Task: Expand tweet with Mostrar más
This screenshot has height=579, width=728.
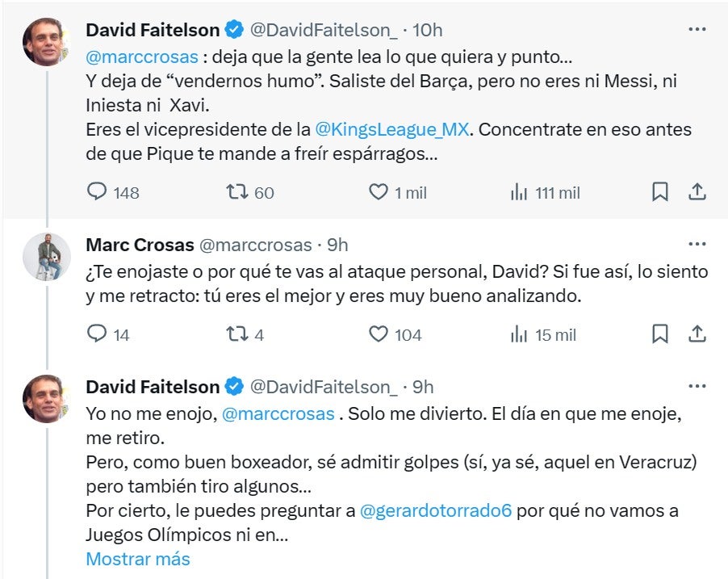Action: point(138,559)
